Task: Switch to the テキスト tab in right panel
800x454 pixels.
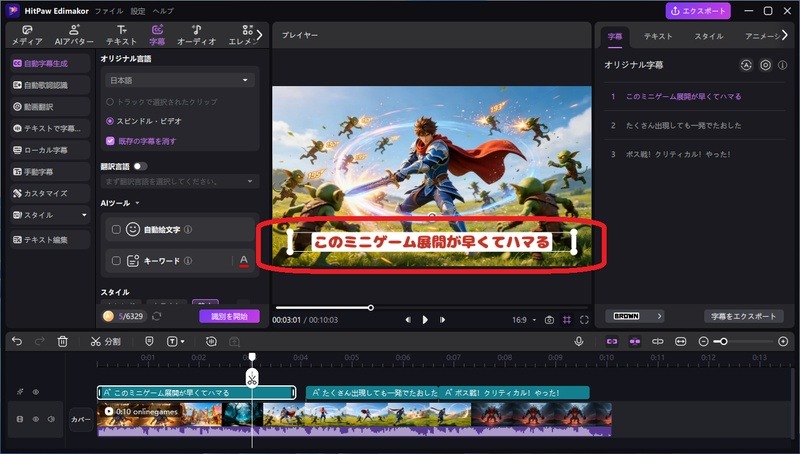Action: pyautogui.click(x=658, y=36)
